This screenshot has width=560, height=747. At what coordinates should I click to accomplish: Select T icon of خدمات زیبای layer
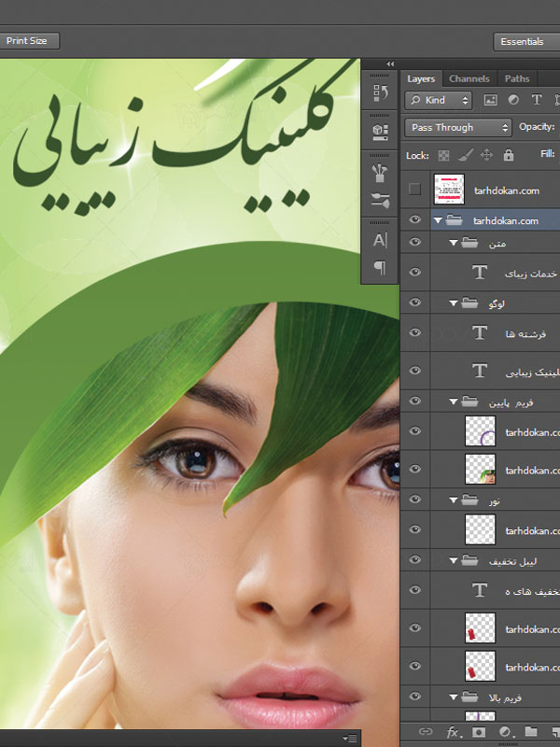480,273
